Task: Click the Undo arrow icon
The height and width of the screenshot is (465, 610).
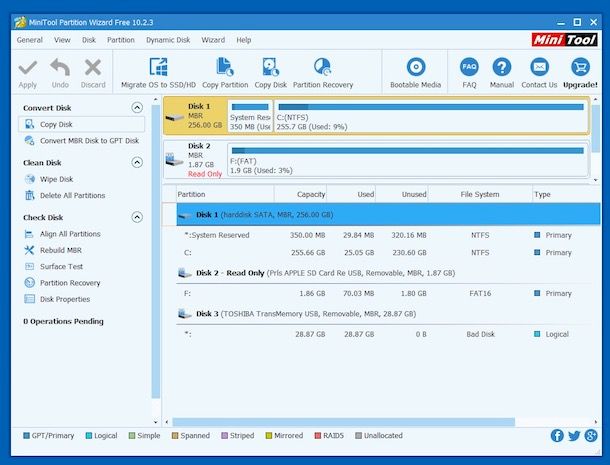Action: pyautogui.click(x=60, y=67)
